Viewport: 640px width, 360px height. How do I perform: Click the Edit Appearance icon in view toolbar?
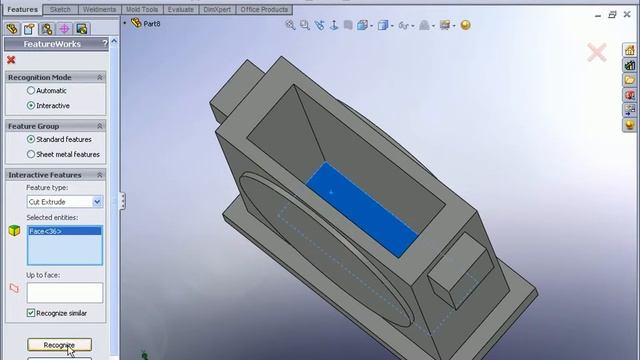pos(424,25)
